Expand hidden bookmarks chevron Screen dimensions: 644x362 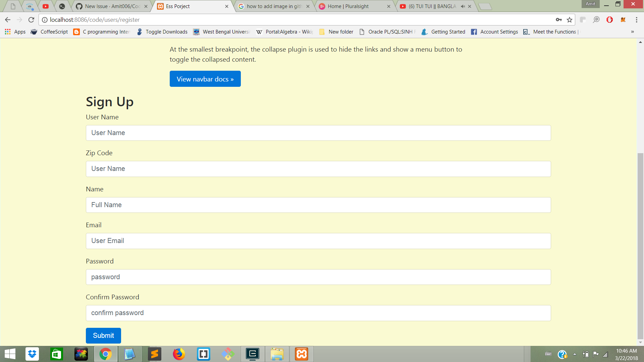tap(632, 32)
